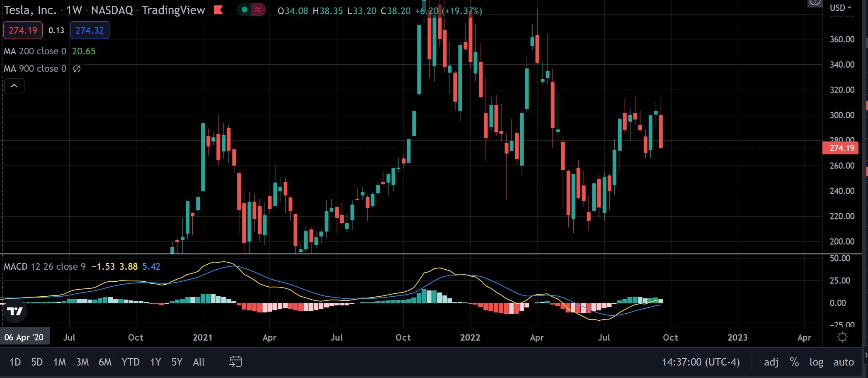The width and height of the screenshot is (868, 378).
Task: Toggle the log scale mode
Action: (x=816, y=362)
